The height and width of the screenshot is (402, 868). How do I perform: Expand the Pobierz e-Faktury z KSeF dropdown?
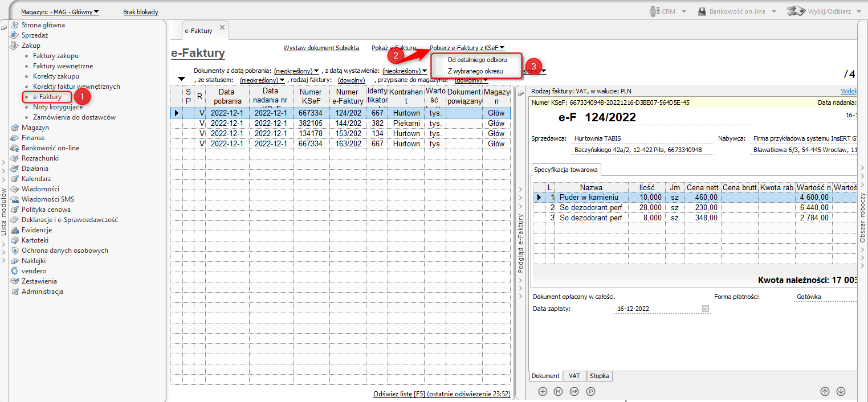click(x=467, y=48)
